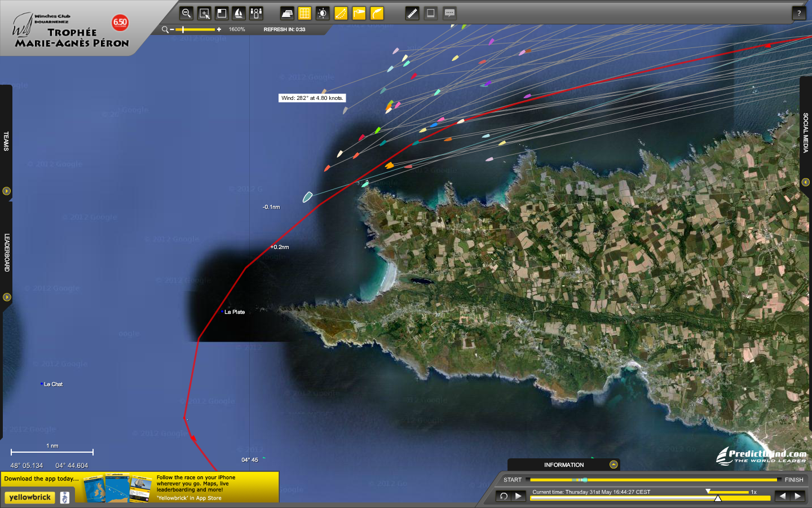Click the START to FINISH race progress bar

tap(654, 480)
